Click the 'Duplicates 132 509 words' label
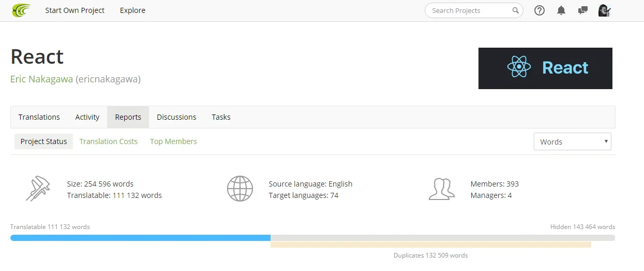The height and width of the screenshot is (271, 644). coord(431,255)
